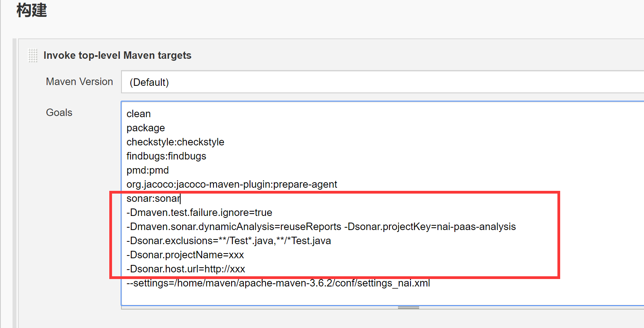Click the --settings settings_nai.xml path line
This screenshot has width=644, height=328.
click(x=278, y=283)
